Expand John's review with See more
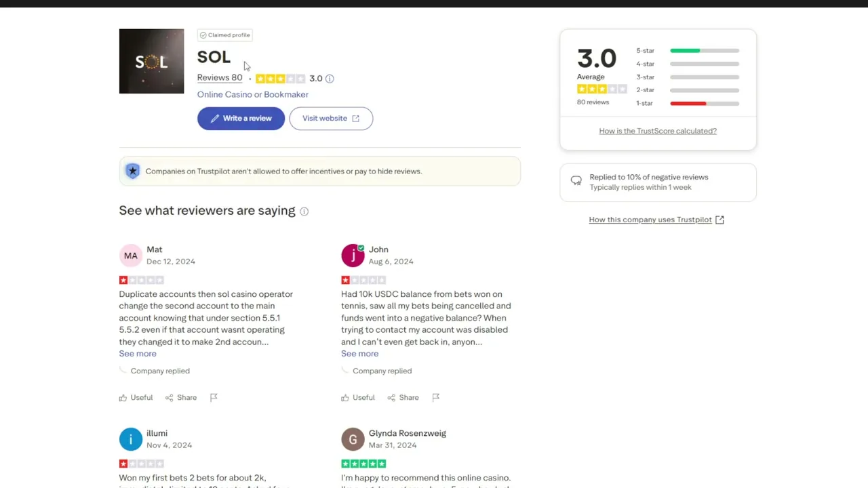The width and height of the screenshot is (868, 488). (359, 354)
